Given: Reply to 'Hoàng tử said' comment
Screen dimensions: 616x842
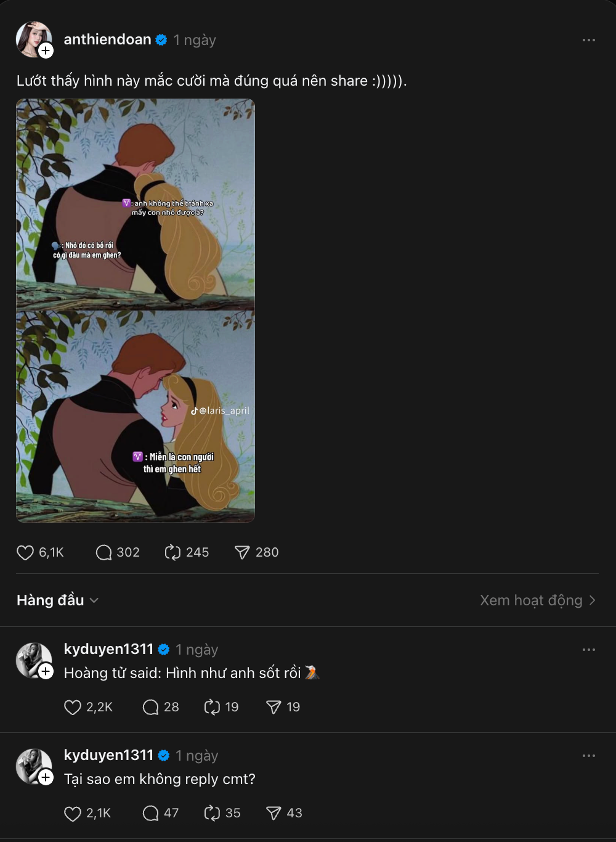Looking at the screenshot, I should (151, 707).
